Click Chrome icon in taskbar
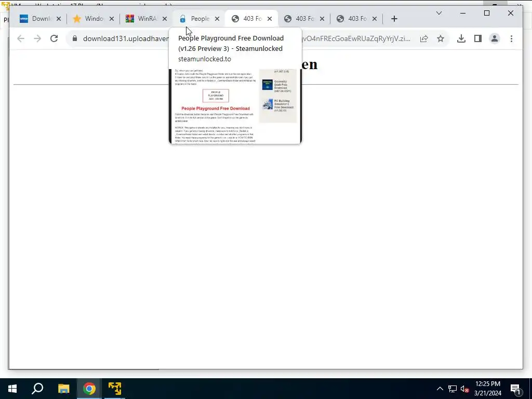The height and width of the screenshot is (399, 532). coord(89,389)
